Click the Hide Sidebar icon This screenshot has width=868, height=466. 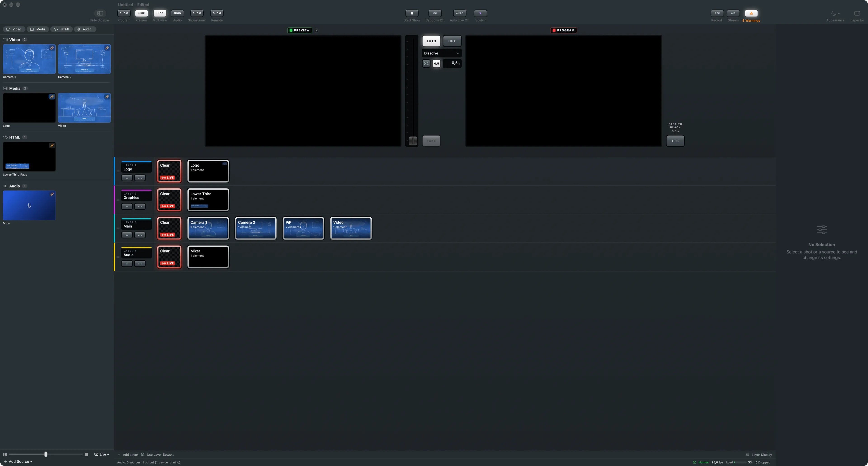point(100,13)
